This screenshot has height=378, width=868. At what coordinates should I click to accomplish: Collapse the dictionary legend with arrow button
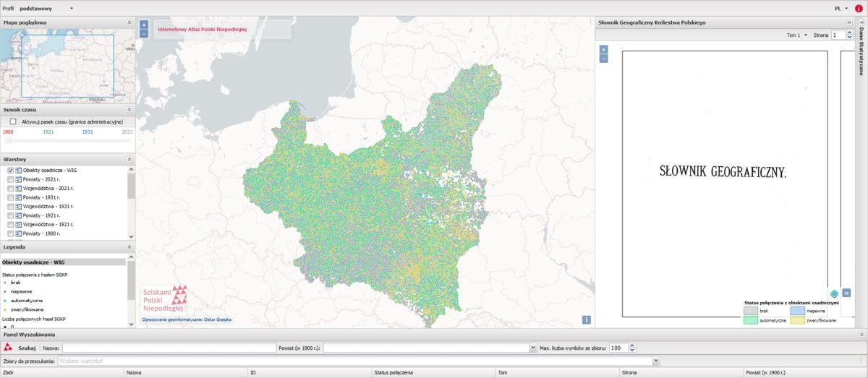tap(846, 293)
